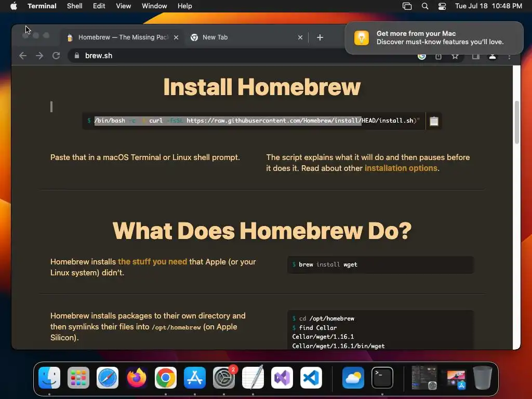Switch to the Homebrew tab
This screenshot has height=399, width=532.
(x=122, y=37)
